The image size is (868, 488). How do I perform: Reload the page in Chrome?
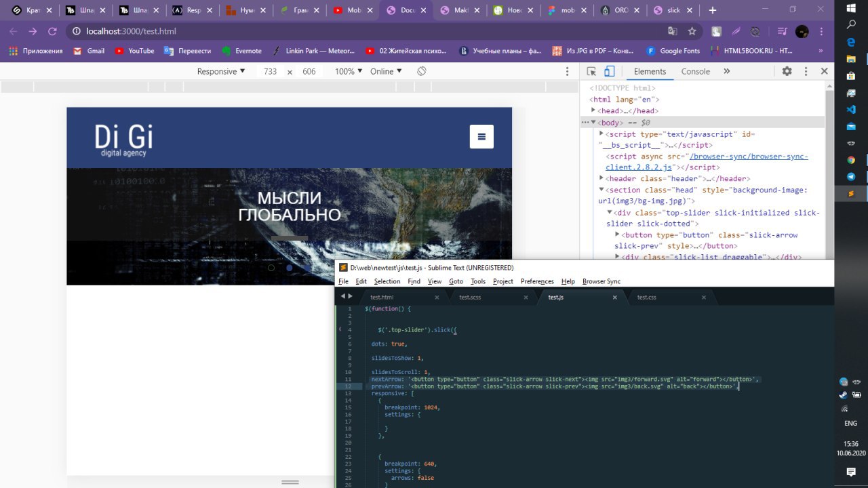(x=52, y=31)
